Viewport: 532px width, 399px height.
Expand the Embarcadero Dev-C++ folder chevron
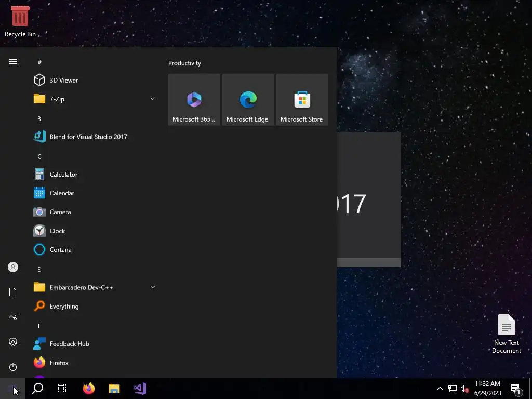(x=153, y=287)
